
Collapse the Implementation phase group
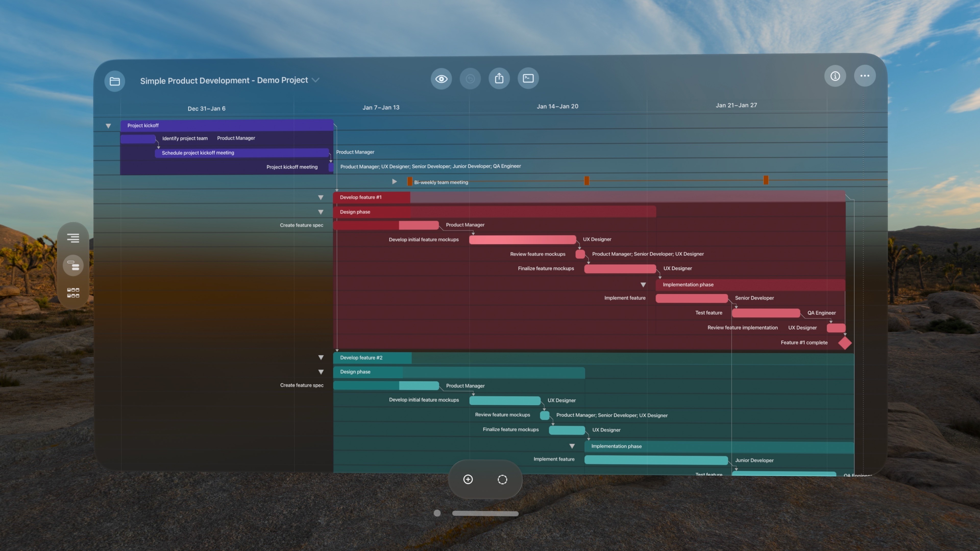[x=643, y=284]
